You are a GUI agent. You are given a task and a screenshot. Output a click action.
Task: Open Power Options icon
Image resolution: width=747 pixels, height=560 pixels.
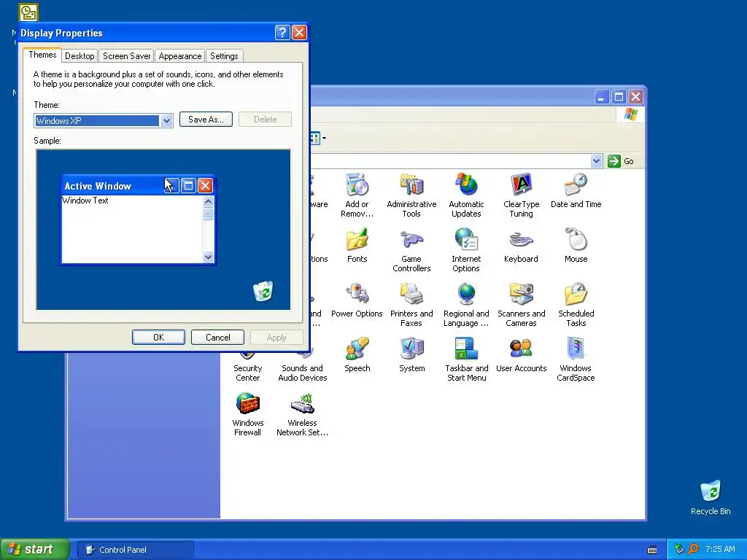pyautogui.click(x=357, y=300)
